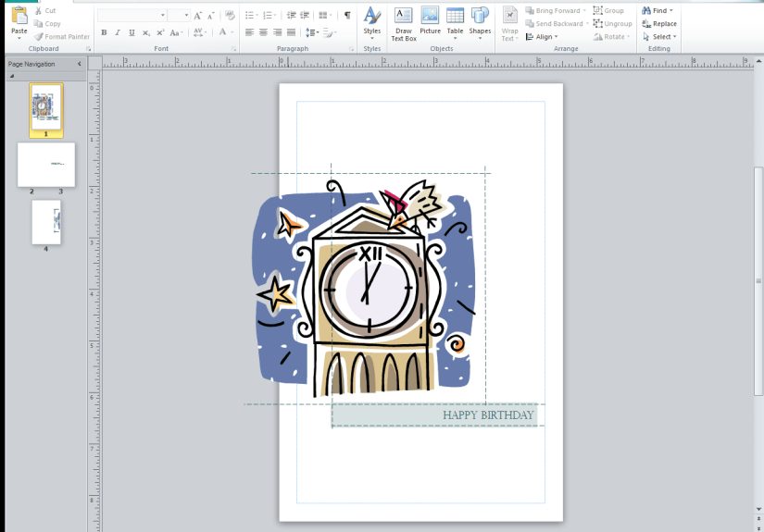764x532 pixels.
Task: Click the Paste dropdown arrow
Action: [19, 38]
